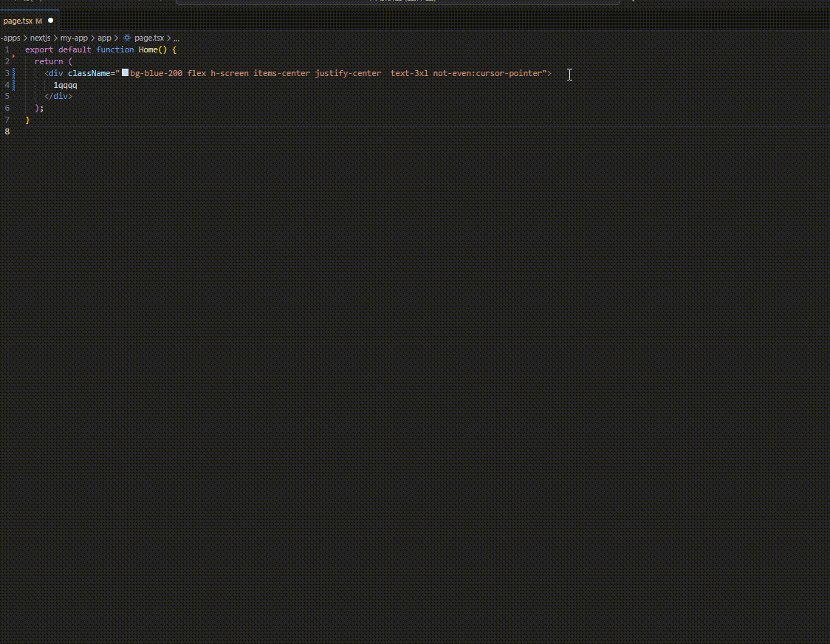This screenshot has width=830, height=644.
Task: Place cursor on the 1qqqq text
Action: click(x=65, y=85)
